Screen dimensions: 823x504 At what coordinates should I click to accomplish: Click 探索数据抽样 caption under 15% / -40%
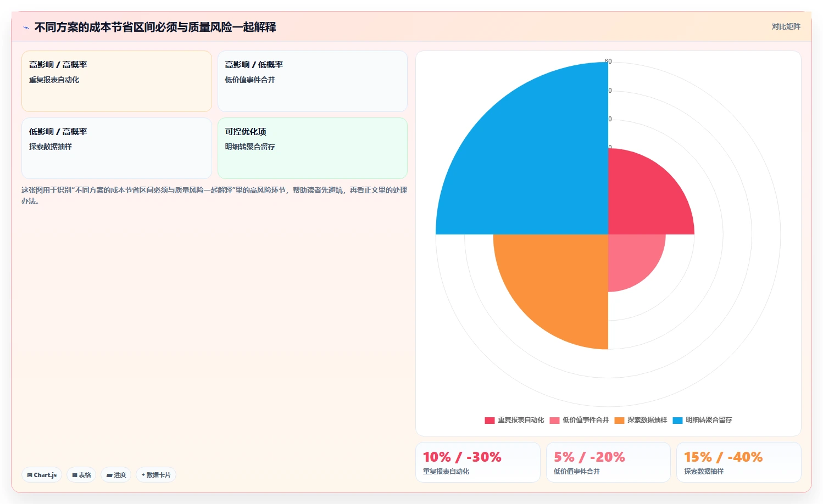pyautogui.click(x=704, y=472)
